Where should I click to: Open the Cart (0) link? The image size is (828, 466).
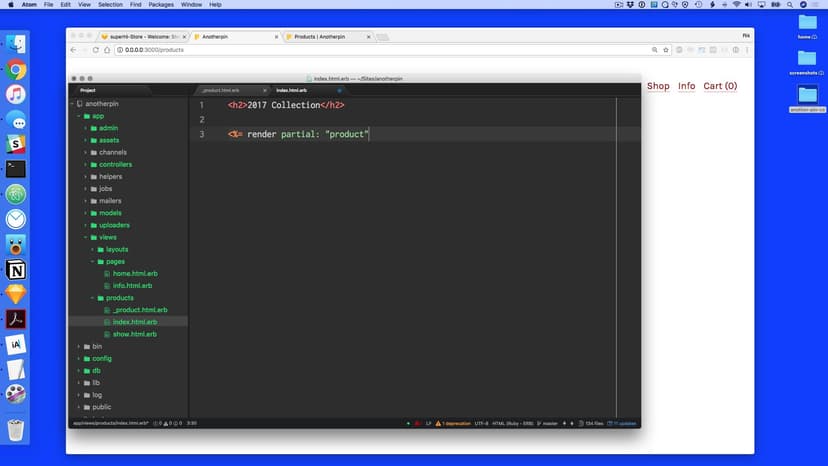pos(720,86)
